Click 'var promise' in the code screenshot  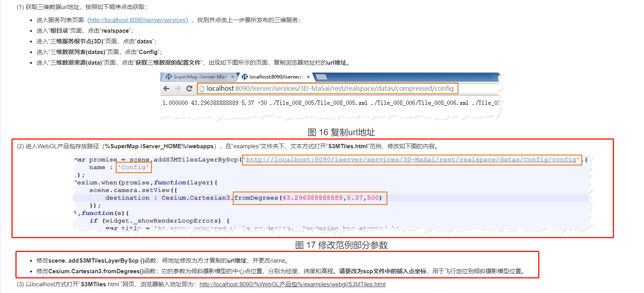click(96, 160)
